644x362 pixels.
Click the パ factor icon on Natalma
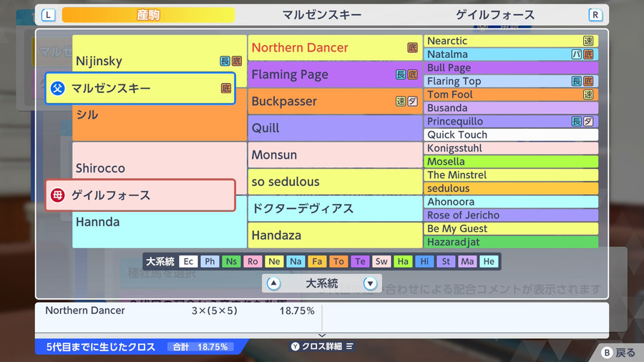(577, 54)
